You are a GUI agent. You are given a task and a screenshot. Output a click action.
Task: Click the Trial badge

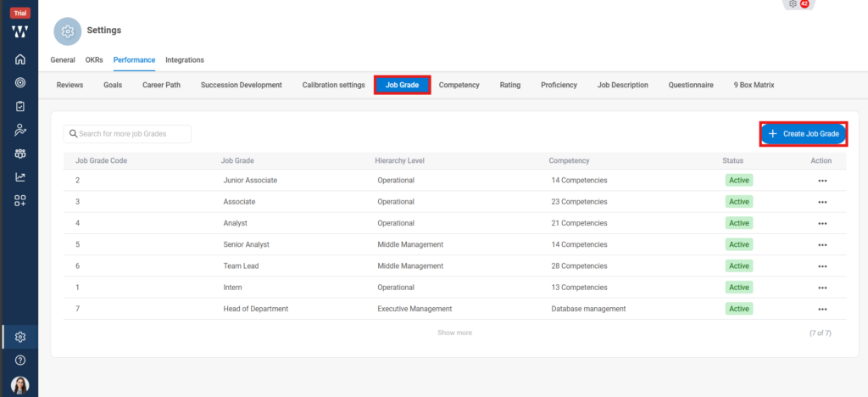[x=20, y=14]
